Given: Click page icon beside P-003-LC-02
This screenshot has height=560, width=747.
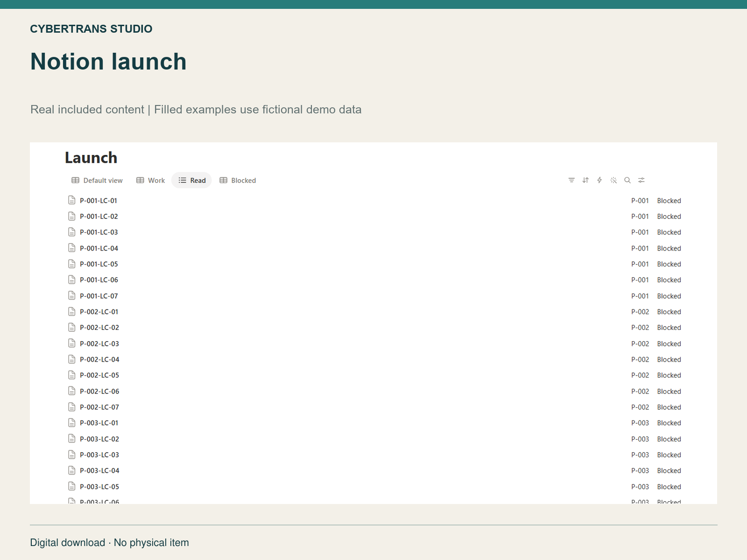Looking at the screenshot, I should [x=72, y=439].
